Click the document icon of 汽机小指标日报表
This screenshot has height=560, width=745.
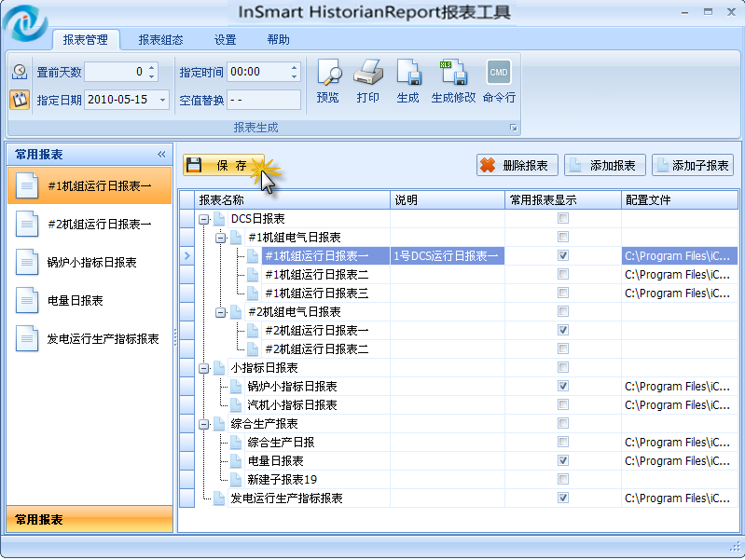tap(236, 404)
